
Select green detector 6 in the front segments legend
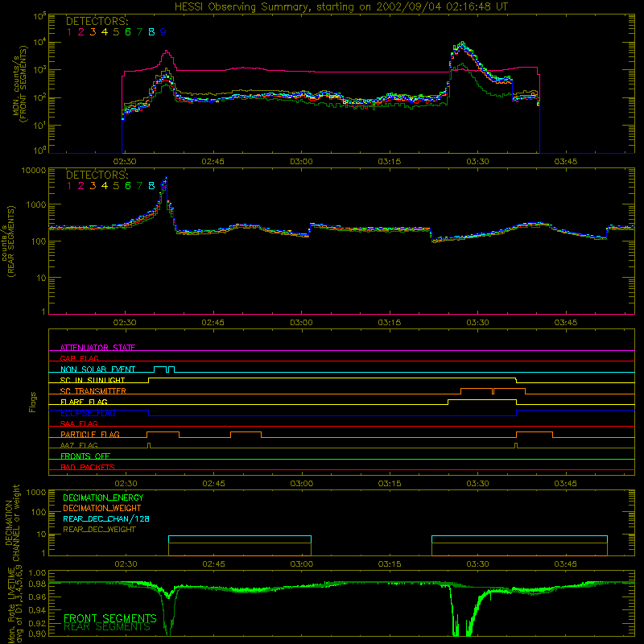128,32
